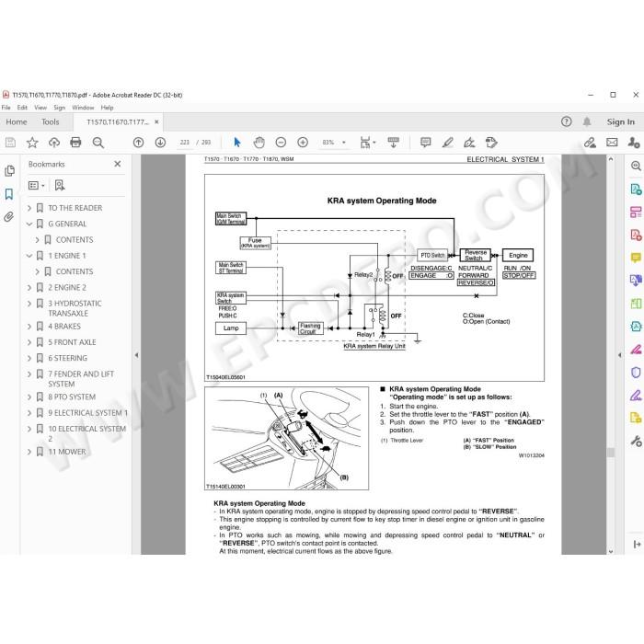Expand 8 PTO SYSTEM bookmark
644x644 pixels.
29,397
